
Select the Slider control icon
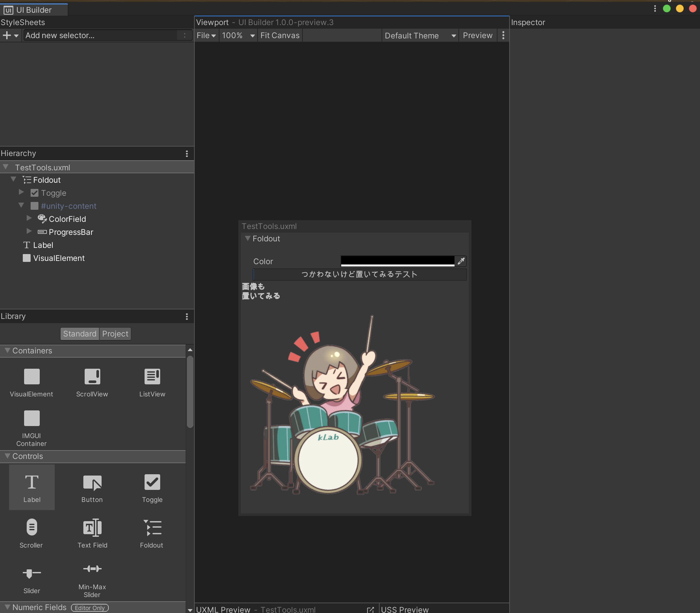coord(32,573)
